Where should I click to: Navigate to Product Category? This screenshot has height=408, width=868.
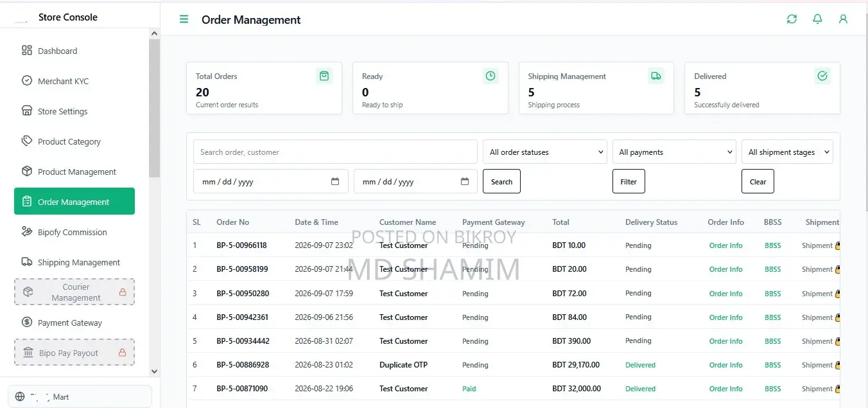(x=74, y=141)
